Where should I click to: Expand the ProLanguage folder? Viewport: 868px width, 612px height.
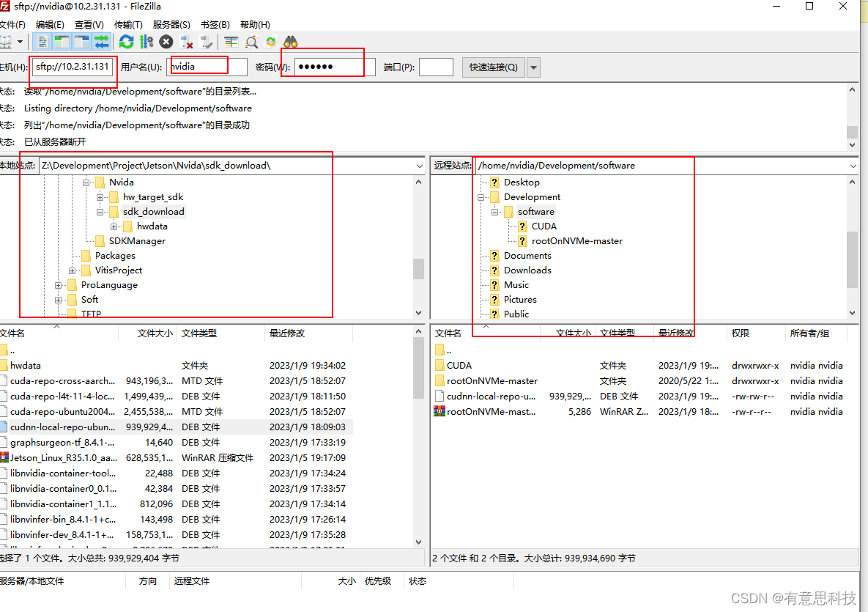(58, 285)
